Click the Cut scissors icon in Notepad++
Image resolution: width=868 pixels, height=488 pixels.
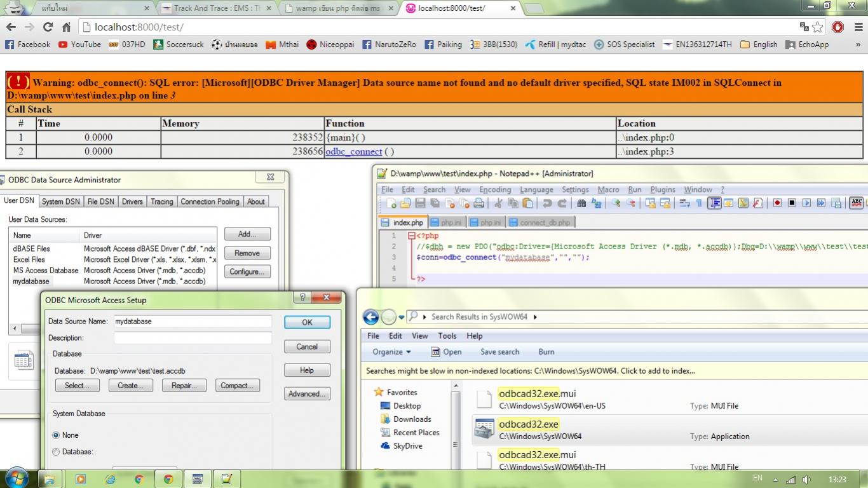(499, 203)
